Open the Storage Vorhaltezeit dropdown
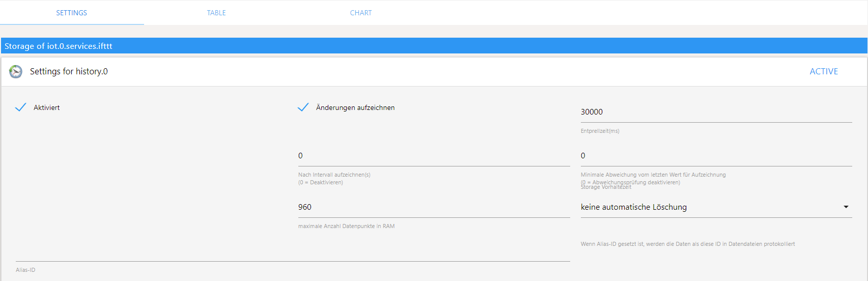868x281 pixels. tap(716, 207)
